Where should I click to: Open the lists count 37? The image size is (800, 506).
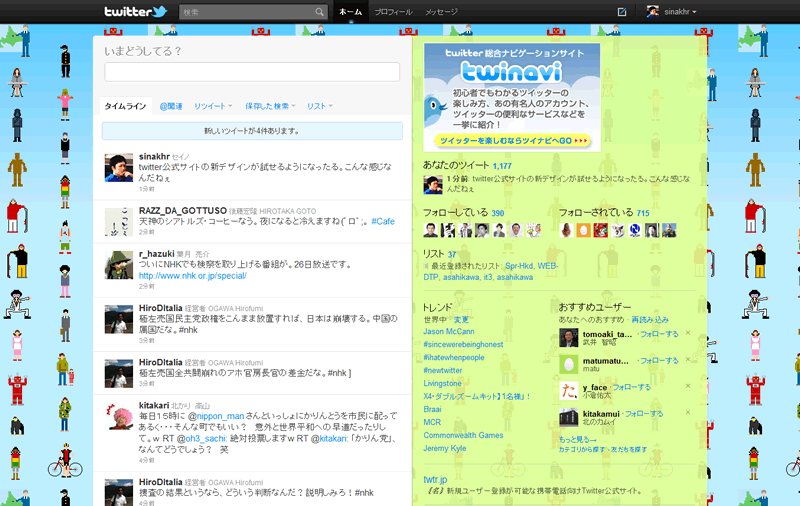click(452, 255)
